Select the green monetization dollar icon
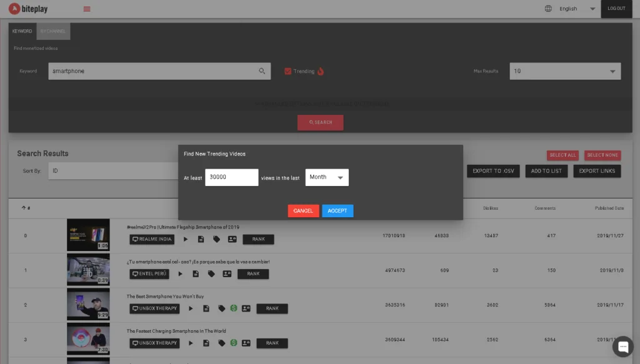The height and width of the screenshot is (364, 640). (234, 308)
